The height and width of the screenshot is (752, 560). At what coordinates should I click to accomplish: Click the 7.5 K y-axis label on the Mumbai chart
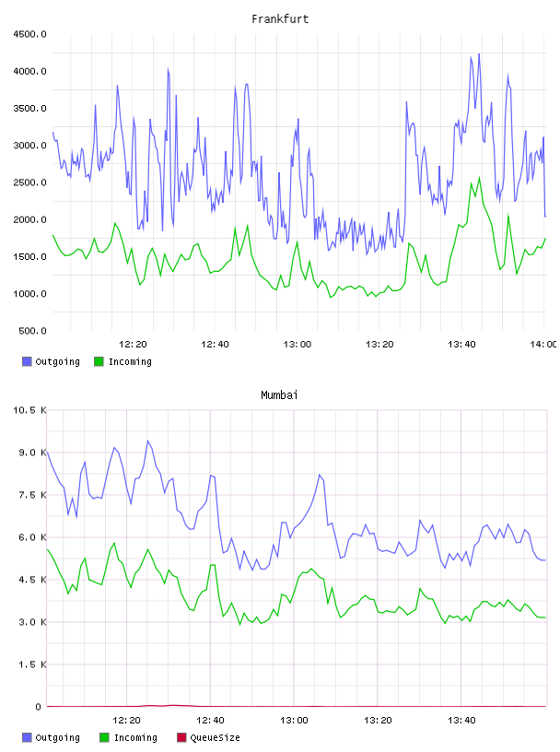tap(32, 495)
